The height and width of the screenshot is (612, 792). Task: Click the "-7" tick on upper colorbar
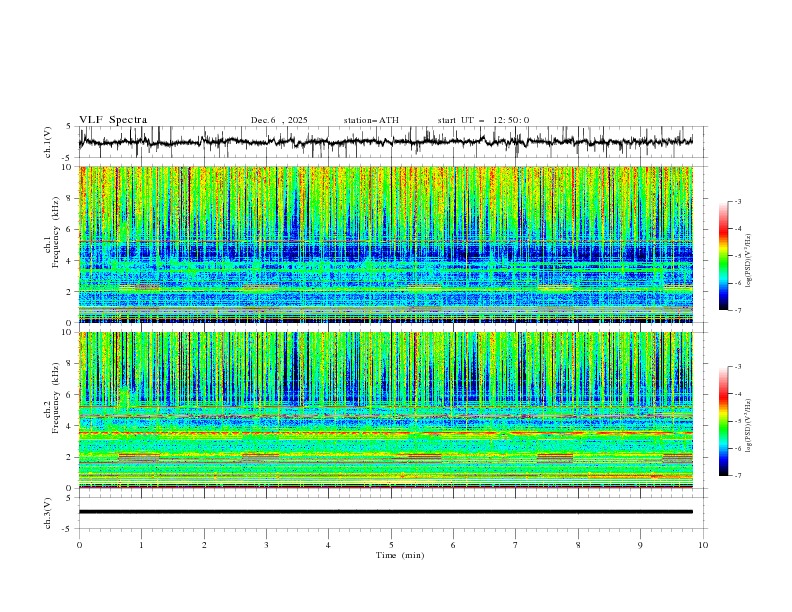click(738, 310)
